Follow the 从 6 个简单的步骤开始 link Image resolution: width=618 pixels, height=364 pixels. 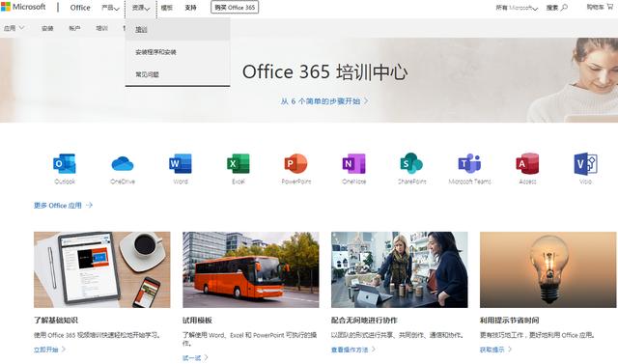click(324, 101)
